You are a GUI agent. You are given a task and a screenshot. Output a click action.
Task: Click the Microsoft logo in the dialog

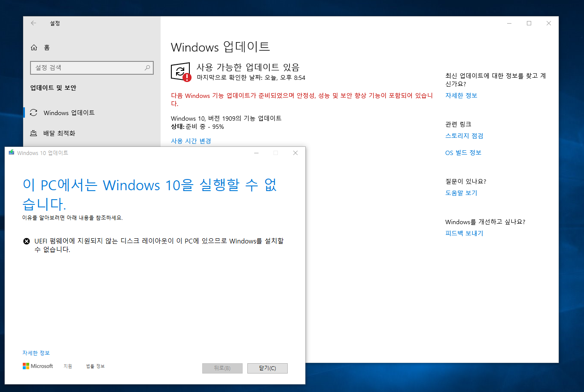pyautogui.click(x=38, y=366)
